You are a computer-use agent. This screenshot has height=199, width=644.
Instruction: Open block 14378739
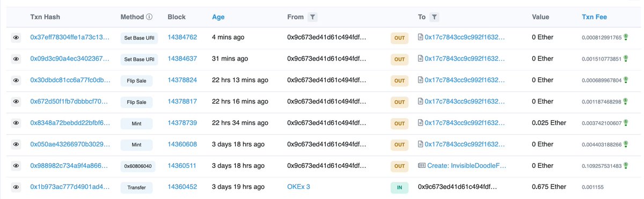182,123
